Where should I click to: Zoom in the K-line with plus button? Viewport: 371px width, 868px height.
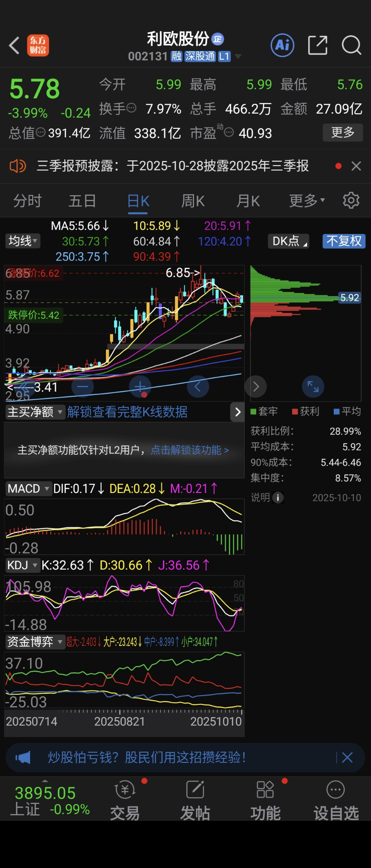140,387
